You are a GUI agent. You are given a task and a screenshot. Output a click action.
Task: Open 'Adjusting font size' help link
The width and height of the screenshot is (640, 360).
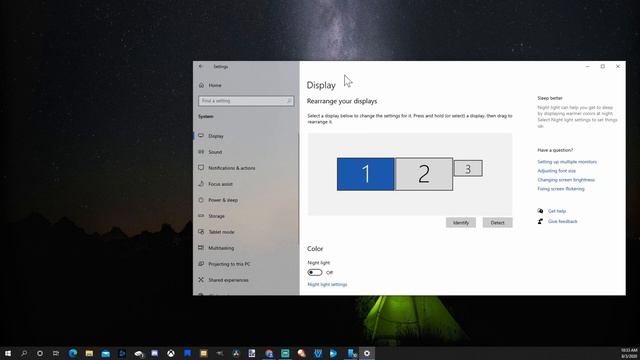click(557, 171)
